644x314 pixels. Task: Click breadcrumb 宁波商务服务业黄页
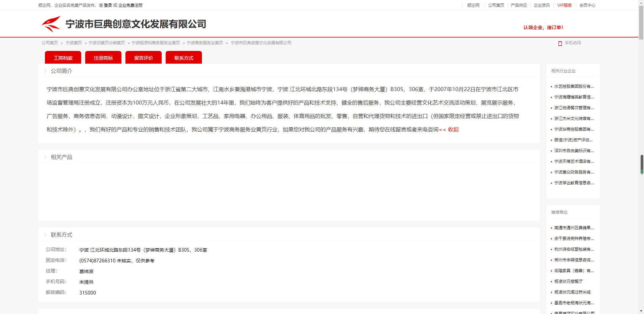(x=205, y=43)
